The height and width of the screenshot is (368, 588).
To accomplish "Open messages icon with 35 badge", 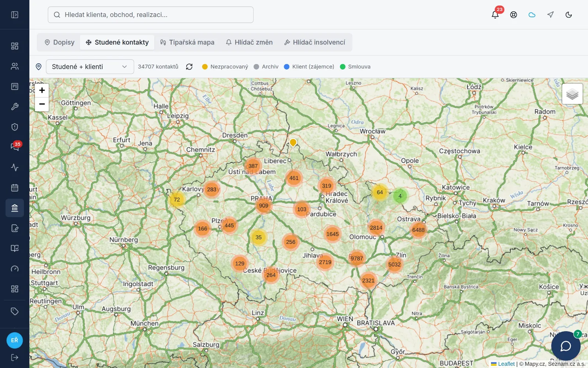I will point(15,147).
